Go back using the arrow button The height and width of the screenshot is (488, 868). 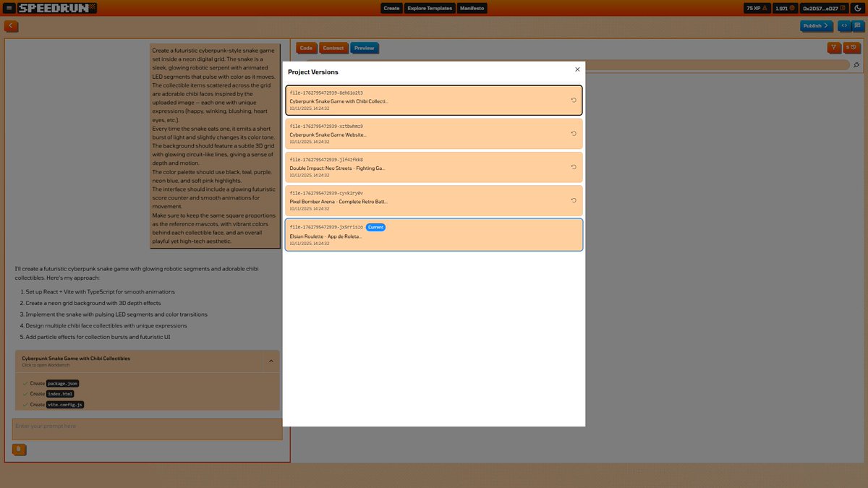tap(11, 26)
